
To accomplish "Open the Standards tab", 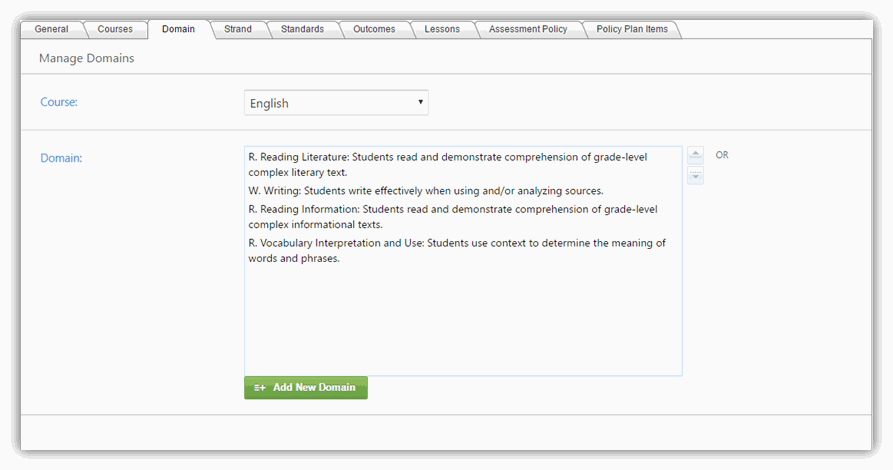I will click(302, 29).
